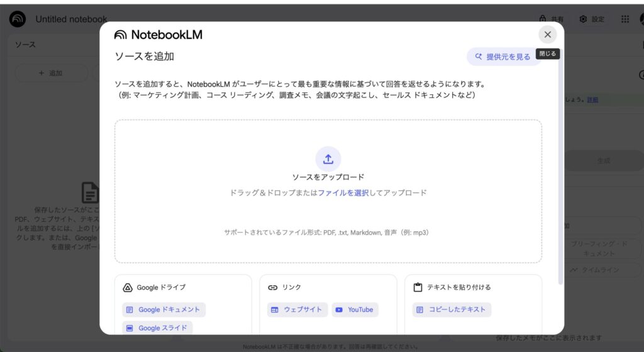Add a Google ドキュメント source
This screenshot has width=644, height=352.
point(164,310)
